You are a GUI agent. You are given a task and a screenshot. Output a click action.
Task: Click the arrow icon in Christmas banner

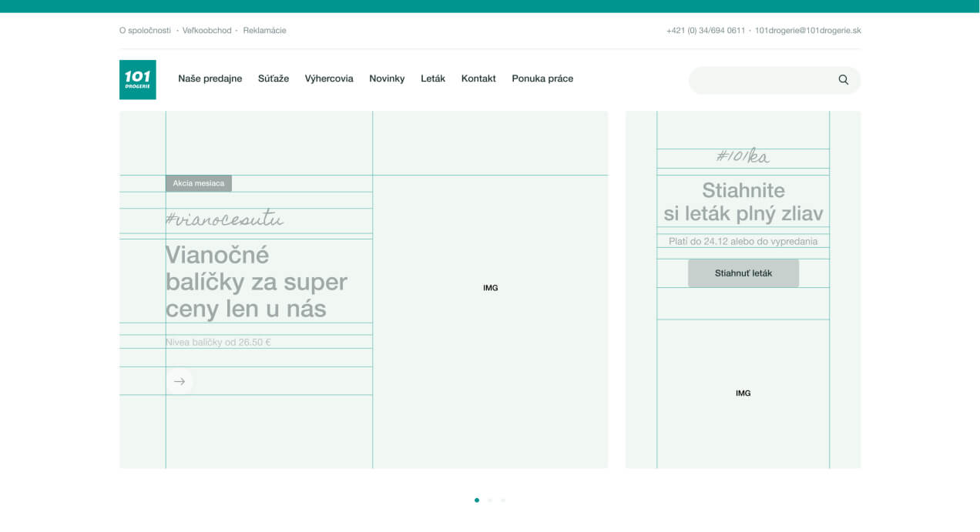click(x=180, y=381)
